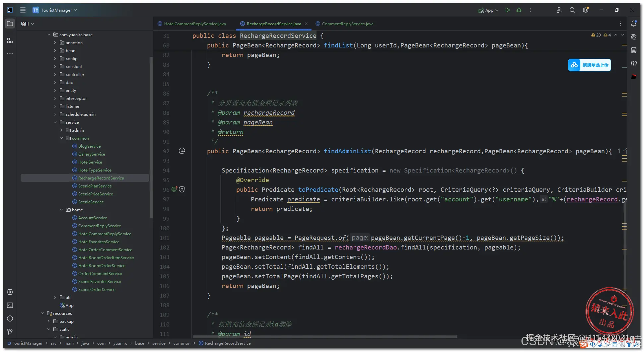Expand the controller package
The width and height of the screenshot is (644, 352).
[55, 74]
